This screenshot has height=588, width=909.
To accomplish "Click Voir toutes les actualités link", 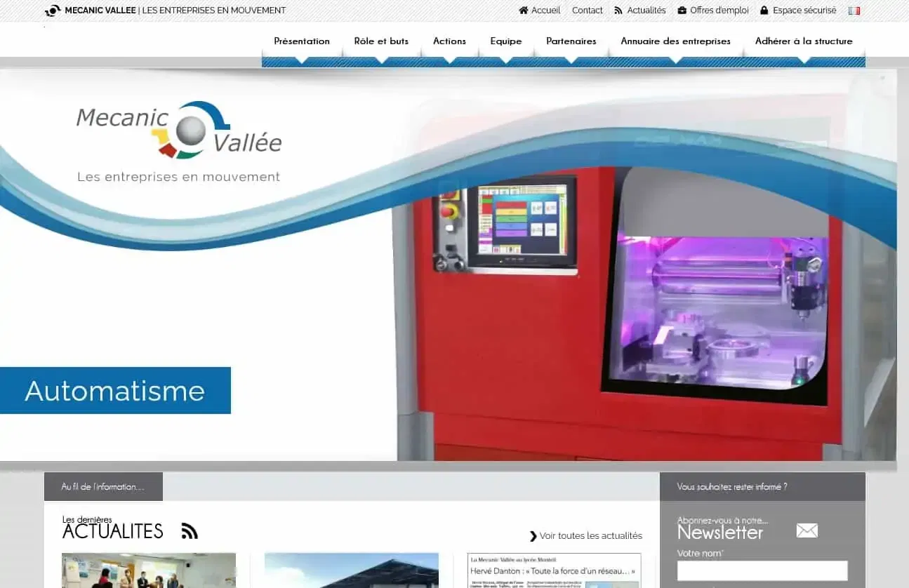I will pyautogui.click(x=586, y=536).
